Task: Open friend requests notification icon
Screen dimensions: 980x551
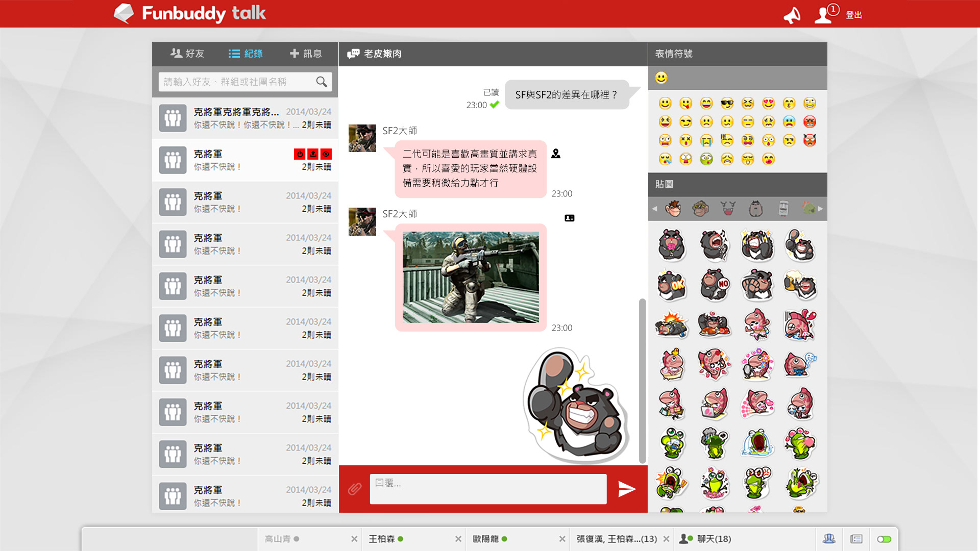Action: [824, 14]
